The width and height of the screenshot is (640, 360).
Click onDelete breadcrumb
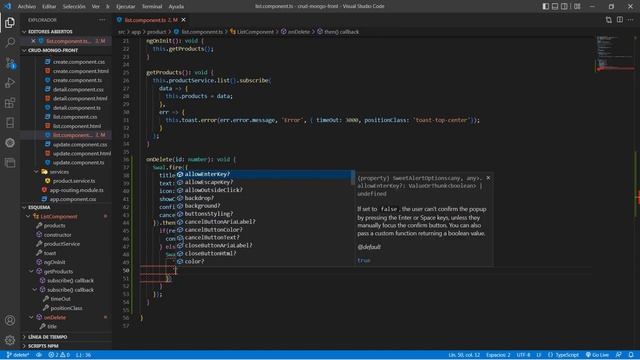point(296,32)
